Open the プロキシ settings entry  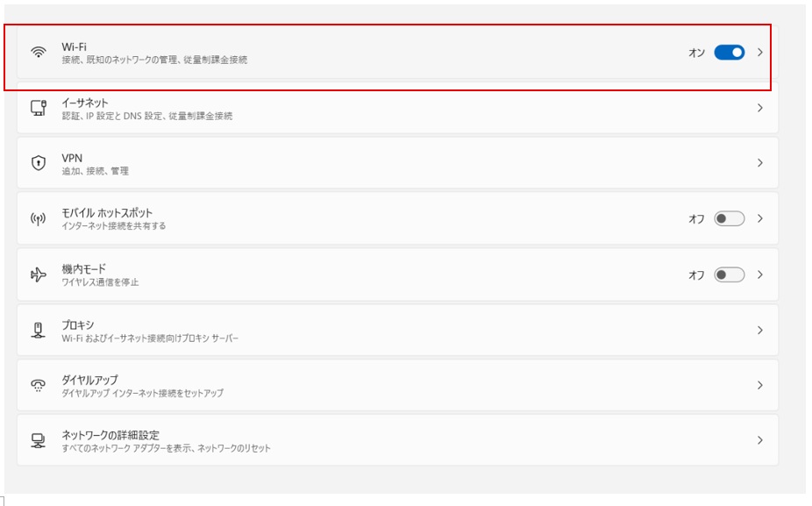(398, 330)
